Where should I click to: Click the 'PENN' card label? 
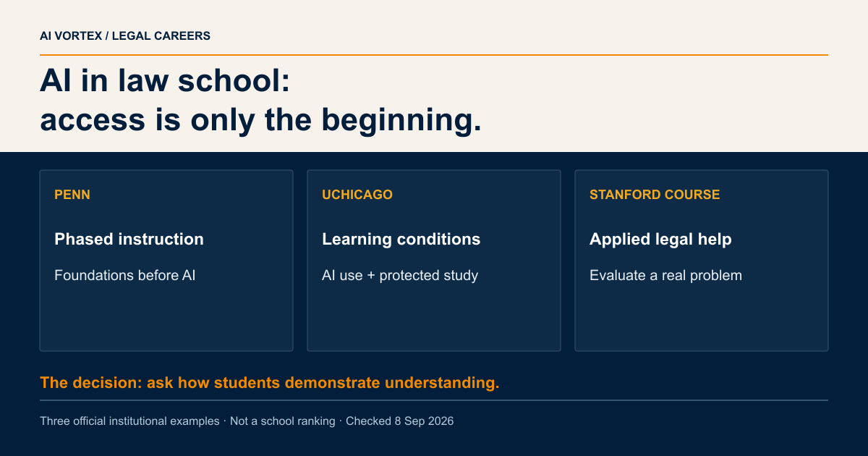(72, 195)
